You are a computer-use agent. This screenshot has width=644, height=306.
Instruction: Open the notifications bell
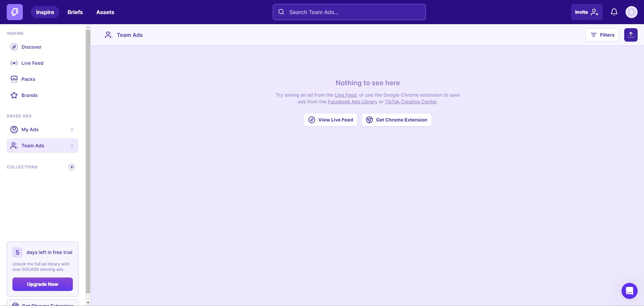[x=614, y=12]
